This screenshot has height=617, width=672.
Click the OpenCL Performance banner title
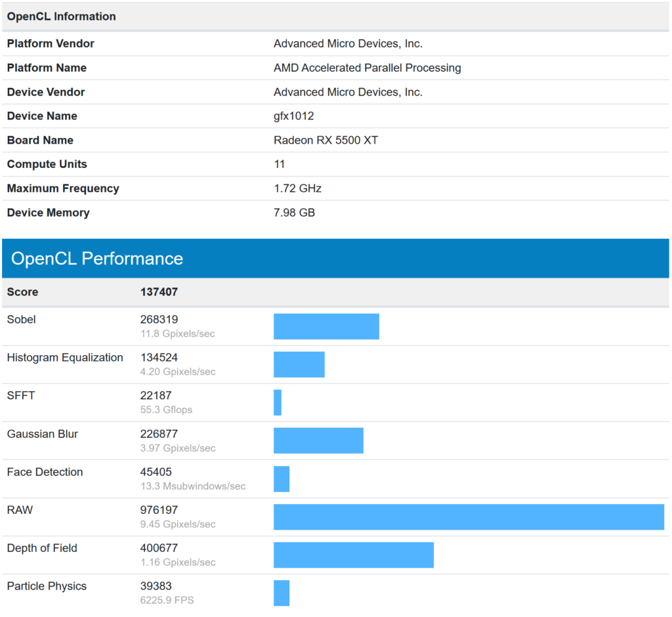click(x=97, y=259)
